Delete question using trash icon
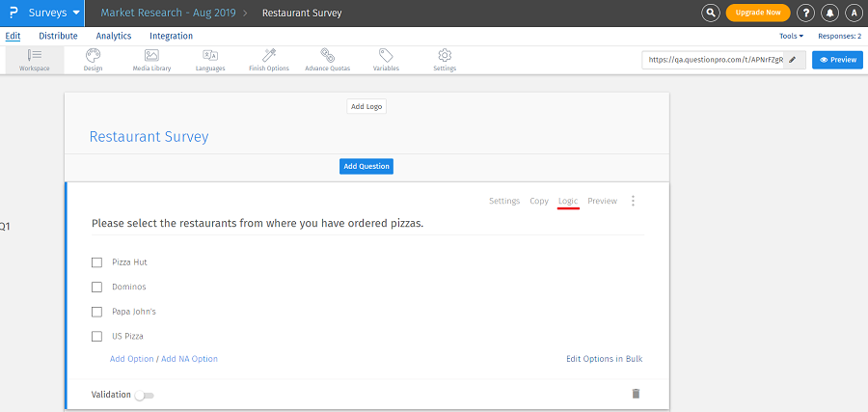868x412 pixels. (x=635, y=394)
